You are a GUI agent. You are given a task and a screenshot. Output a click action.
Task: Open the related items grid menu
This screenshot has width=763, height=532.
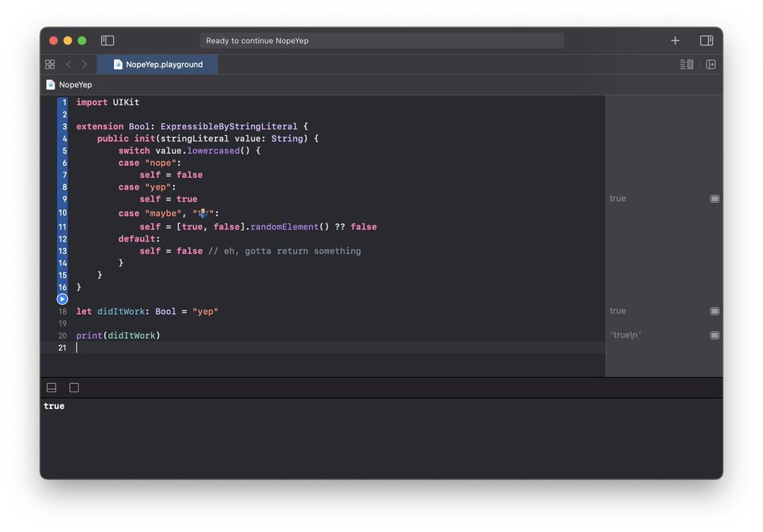(x=49, y=65)
